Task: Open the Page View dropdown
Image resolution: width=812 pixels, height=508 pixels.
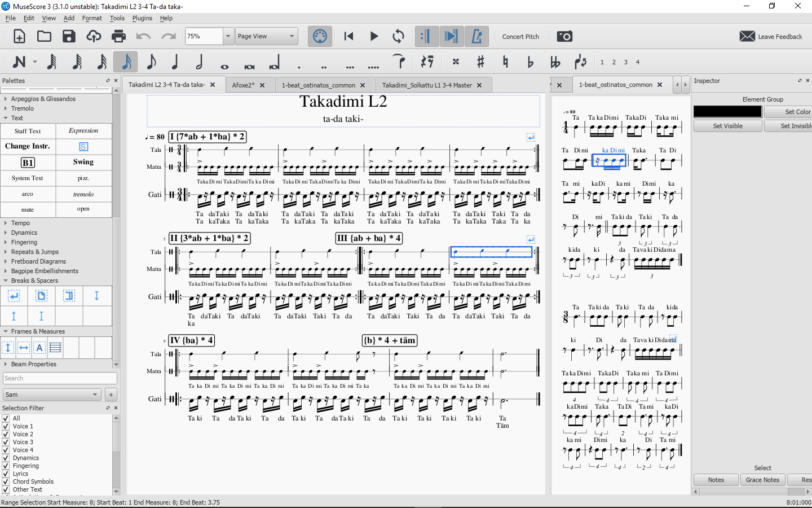Action: click(266, 36)
